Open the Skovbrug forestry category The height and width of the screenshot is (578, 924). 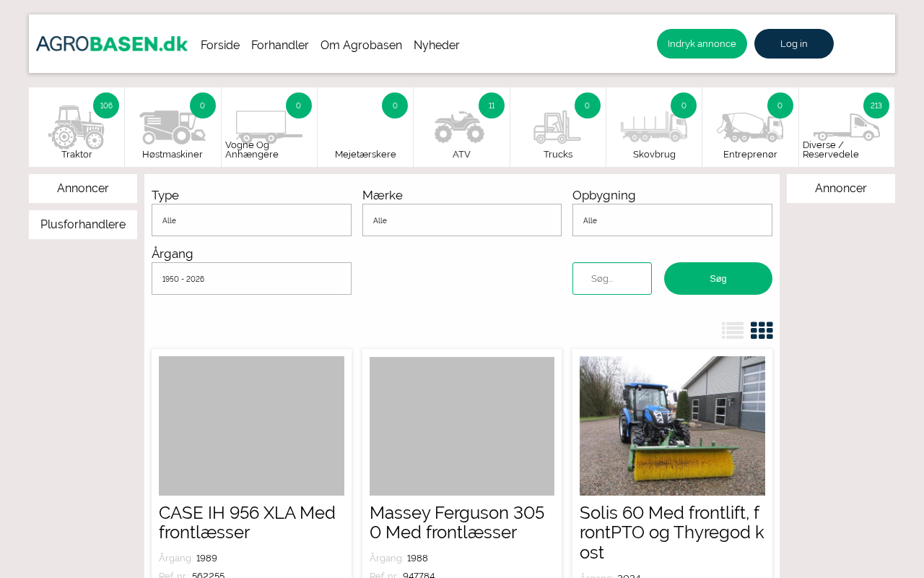click(x=653, y=127)
